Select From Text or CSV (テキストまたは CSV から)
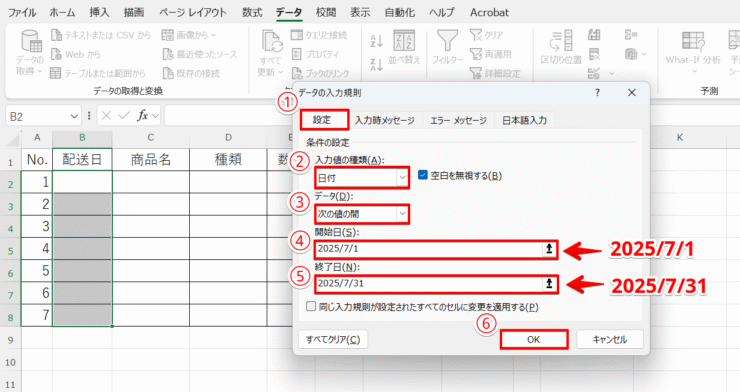Screen dimensions: 740x392 point(101,35)
